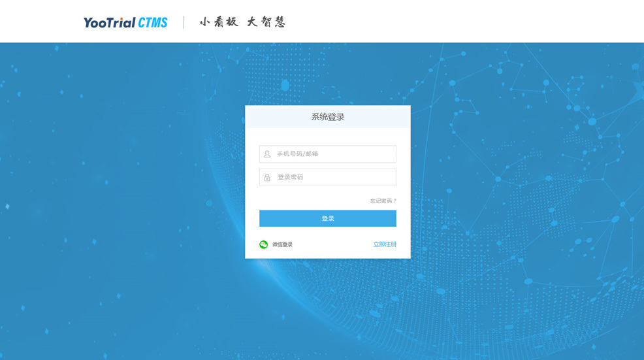Focus the 登录密码 password field
Viewport: 644px width, 360px height.
pos(328,178)
